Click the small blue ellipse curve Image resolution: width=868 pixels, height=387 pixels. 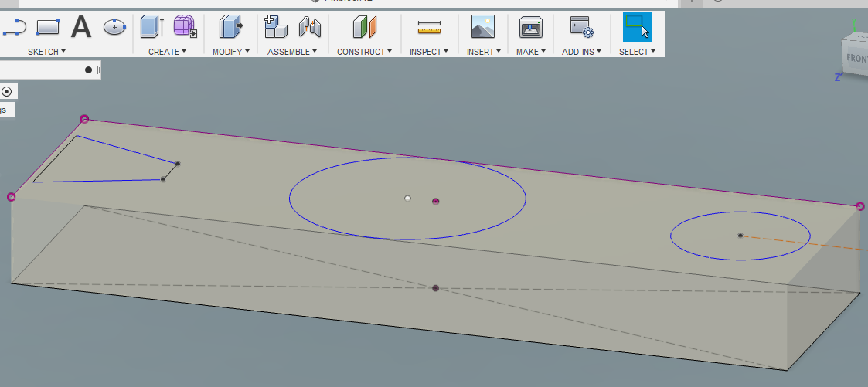coord(670,236)
